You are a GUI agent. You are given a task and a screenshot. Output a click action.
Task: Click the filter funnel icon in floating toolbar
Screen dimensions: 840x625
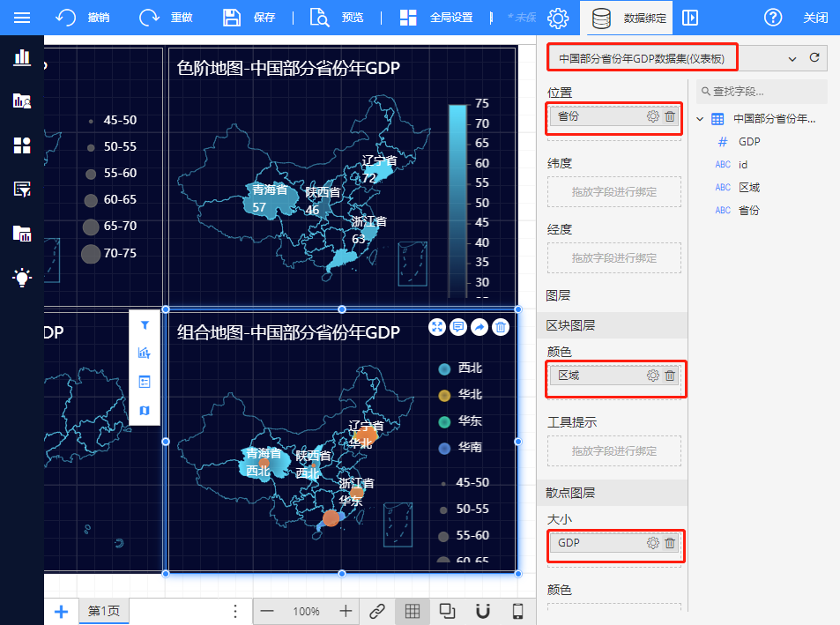(x=145, y=325)
